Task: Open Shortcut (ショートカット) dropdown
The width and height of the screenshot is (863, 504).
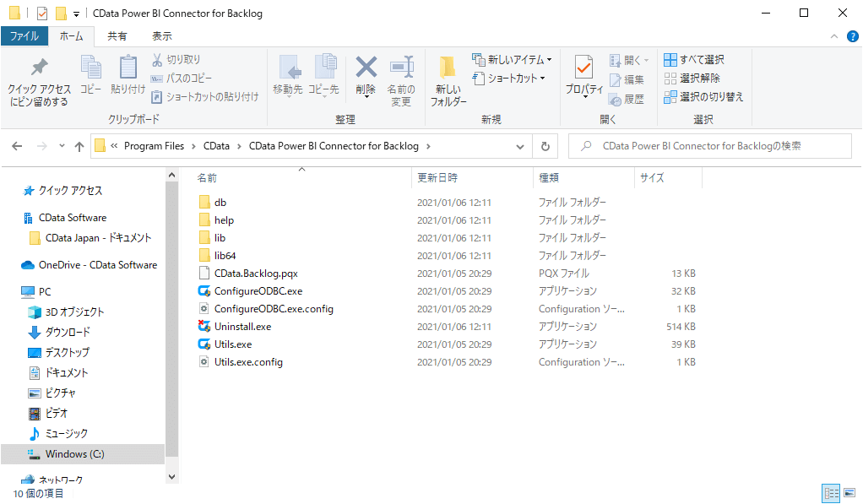Action: click(509, 79)
